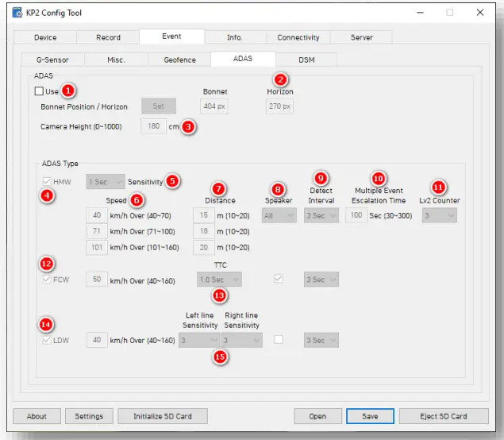Click Initialize SD Card button
The width and height of the screenshot is (504, 440).
(x=163, y=416)
